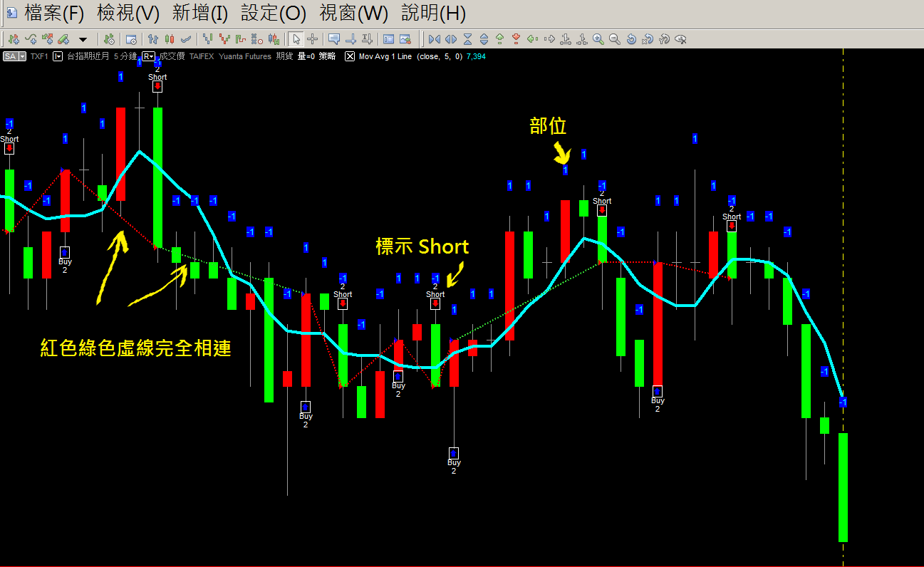
Task: Select the blue-green dotted chart style icon
Action: click(x=207, y=39)
